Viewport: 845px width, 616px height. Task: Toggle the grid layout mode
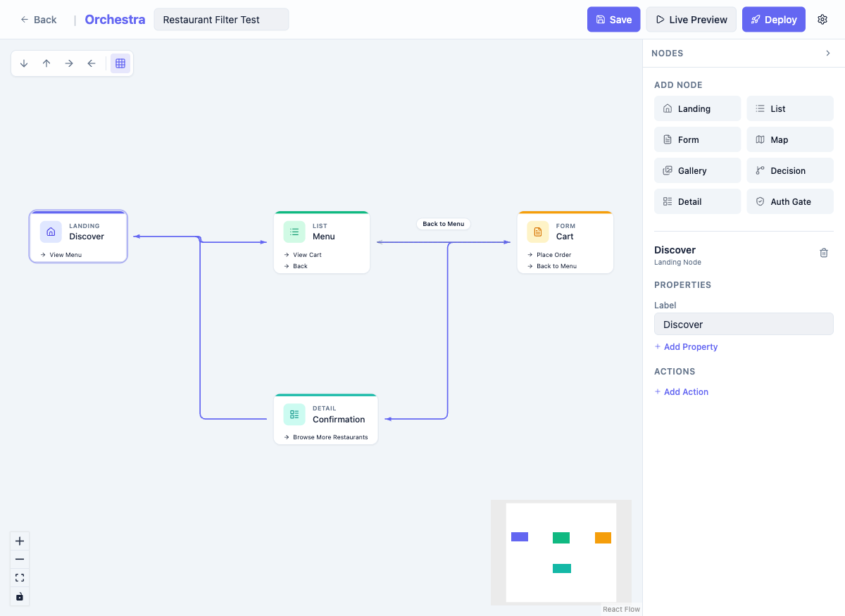(120, 63)
